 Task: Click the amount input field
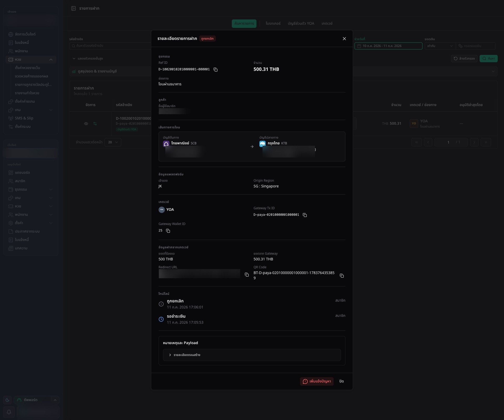point(476,46)
